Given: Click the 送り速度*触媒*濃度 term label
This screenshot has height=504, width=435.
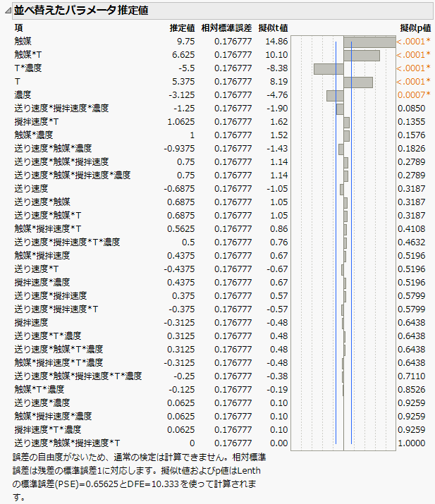Looking at the screenshot, I should tap(53, 149).
